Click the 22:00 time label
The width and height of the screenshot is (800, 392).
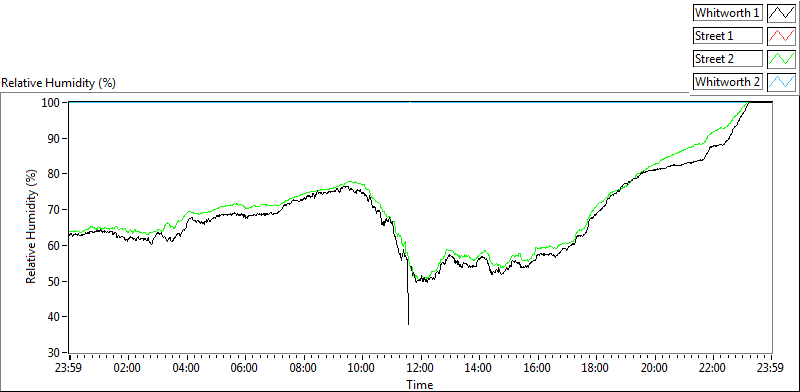[x=713, y=368]
